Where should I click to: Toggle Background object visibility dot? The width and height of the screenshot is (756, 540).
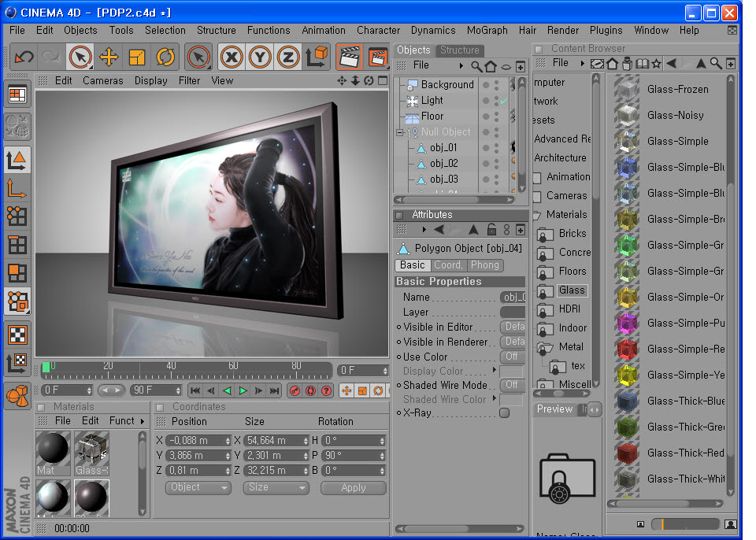tap(486, 85)
